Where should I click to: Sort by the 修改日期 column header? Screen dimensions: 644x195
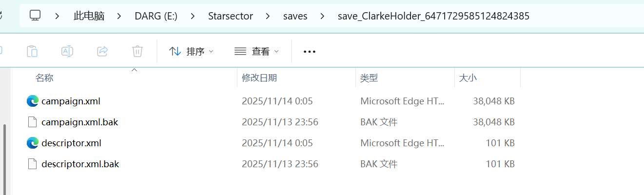259,78
